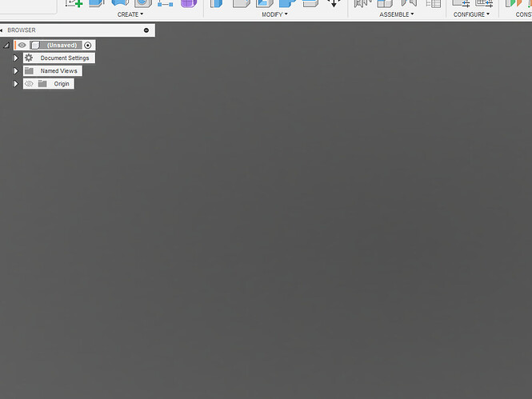Toggle visibility eye of the (Unsaved) component

22,46
